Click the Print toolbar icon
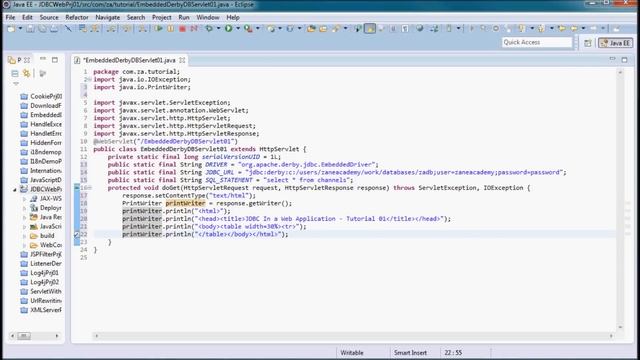 coord(54,29)
